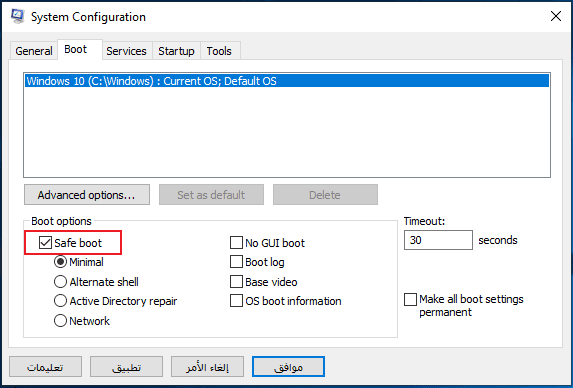Enable Base video
The width and height of the screenshot is (573, 388).
tap(236, 282)
